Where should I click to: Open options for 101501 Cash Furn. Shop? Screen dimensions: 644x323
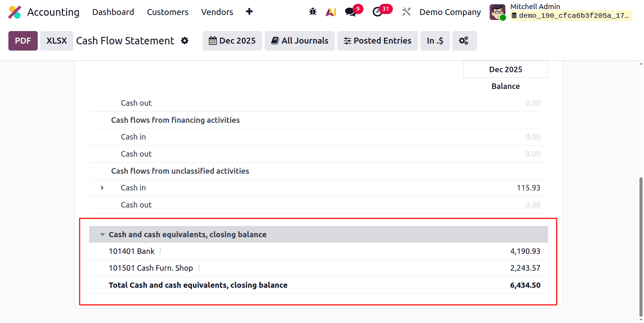pos(199,268)
